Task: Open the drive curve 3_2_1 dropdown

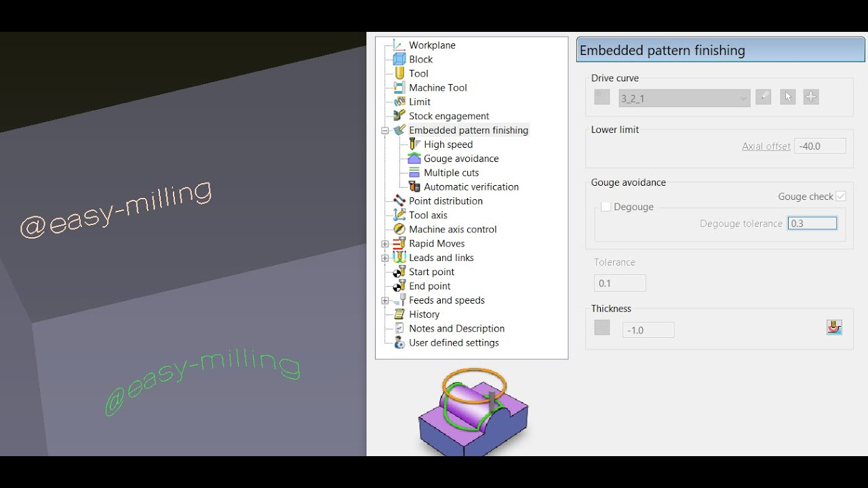Action: [x=684, y=98]
